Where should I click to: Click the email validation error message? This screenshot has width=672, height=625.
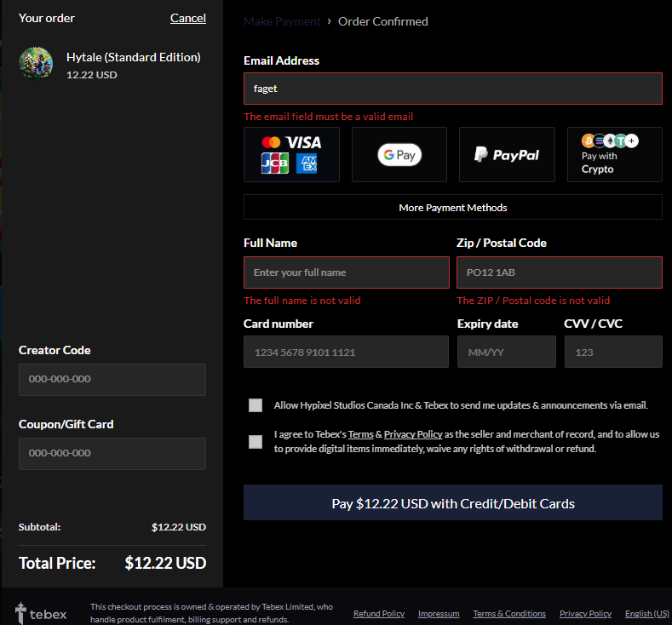click(328, 117)
